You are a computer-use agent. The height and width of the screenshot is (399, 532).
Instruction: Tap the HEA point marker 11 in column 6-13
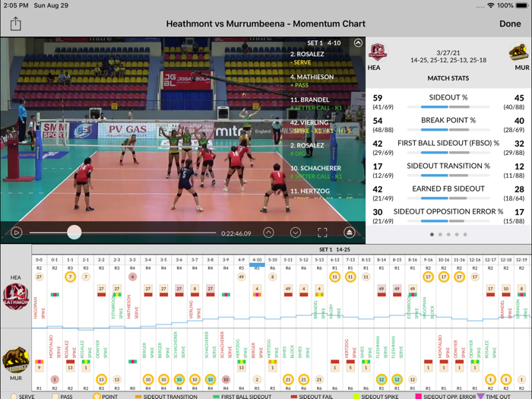point(334,277)
